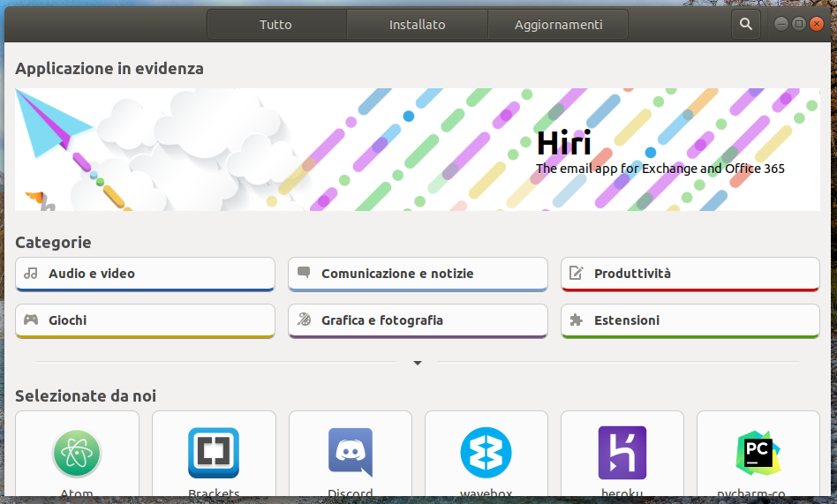
Task: Maximize the software window
Action: click(798, 24)
